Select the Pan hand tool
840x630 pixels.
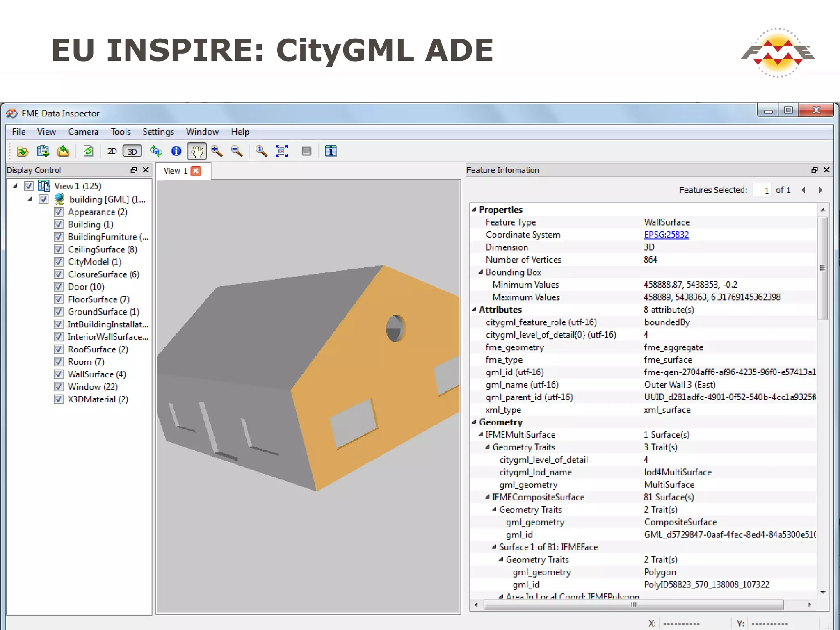[x=197, y=151]
